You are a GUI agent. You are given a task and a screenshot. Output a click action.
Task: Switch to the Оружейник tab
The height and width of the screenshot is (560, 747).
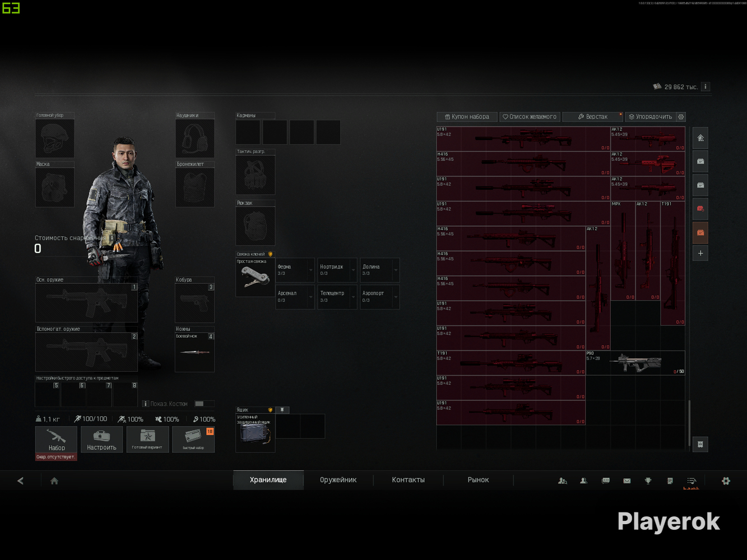point(338,480)
